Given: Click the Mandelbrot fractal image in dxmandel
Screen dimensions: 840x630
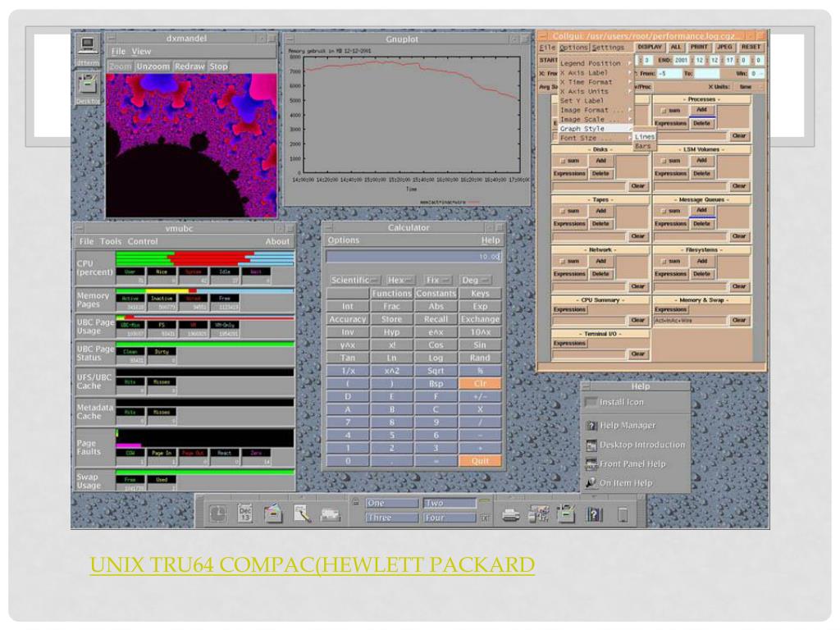Looking at the screenshot, I should [x=191, y=146].
